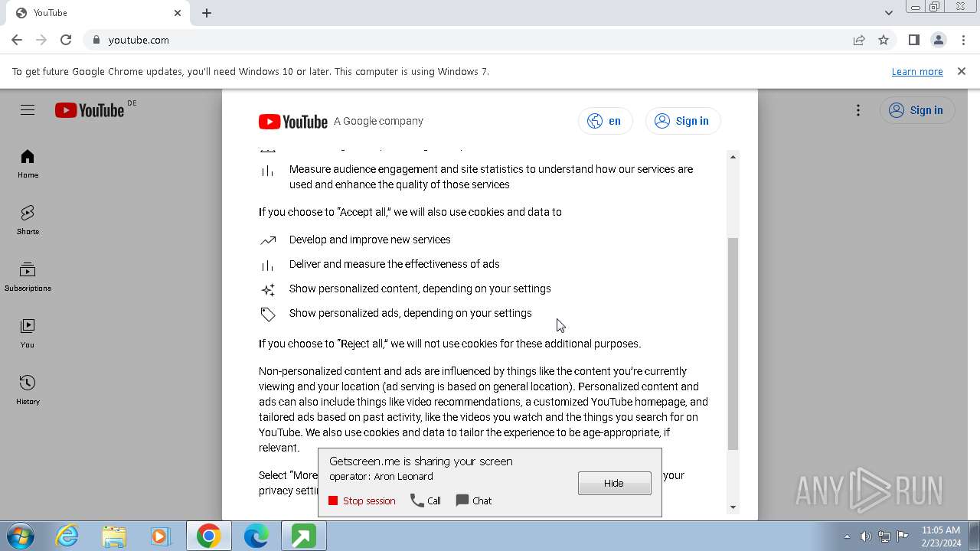Screen dimensions: 980x551
Task: Open the clock showing 11:05 AM
Action: pos(941,536)
